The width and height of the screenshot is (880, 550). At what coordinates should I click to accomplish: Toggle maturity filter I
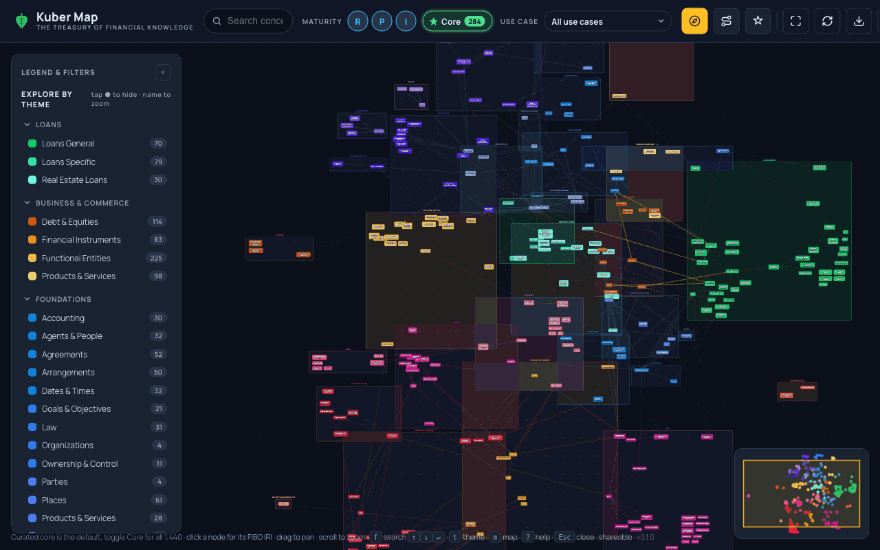pos(406,21)
